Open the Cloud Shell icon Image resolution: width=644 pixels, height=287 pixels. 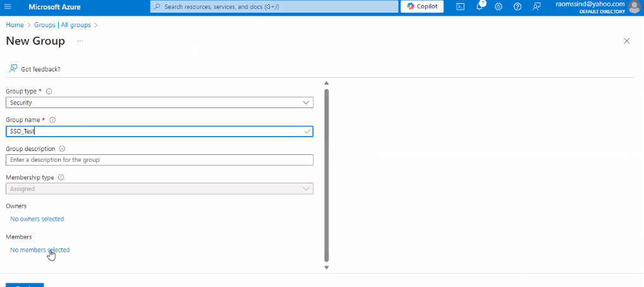[x=461, y=7]
